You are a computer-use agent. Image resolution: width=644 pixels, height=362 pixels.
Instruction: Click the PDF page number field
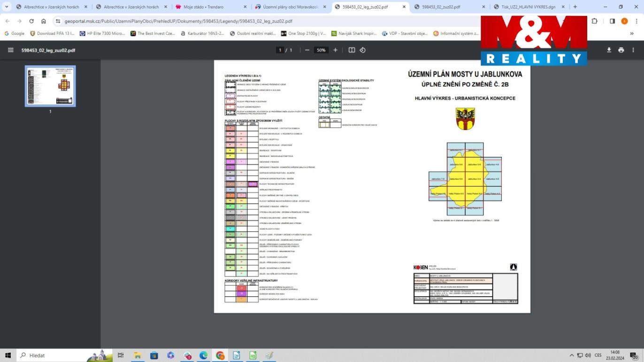click(280, 50)
